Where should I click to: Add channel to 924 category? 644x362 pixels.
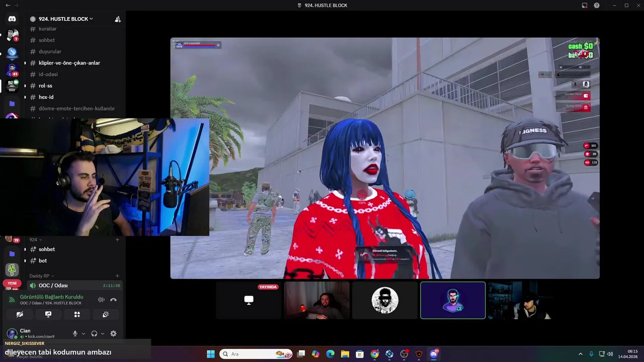point(117,240)
